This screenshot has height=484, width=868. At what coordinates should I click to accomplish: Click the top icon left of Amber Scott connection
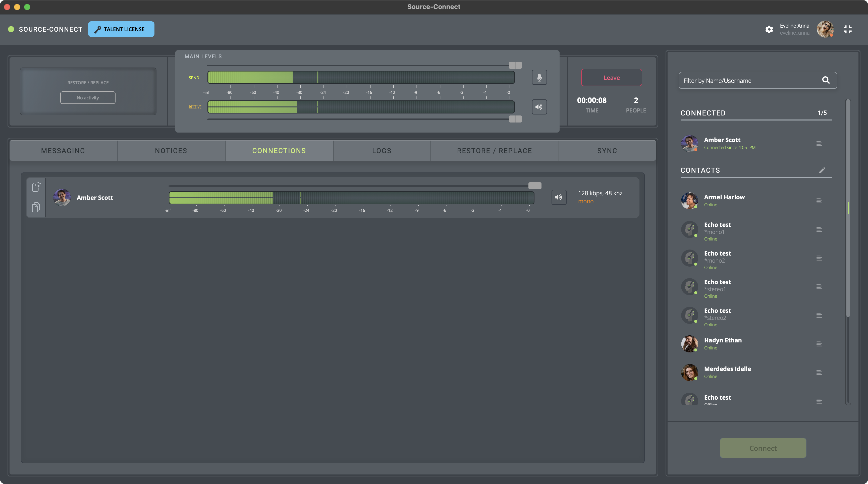[x=36, y=187]
